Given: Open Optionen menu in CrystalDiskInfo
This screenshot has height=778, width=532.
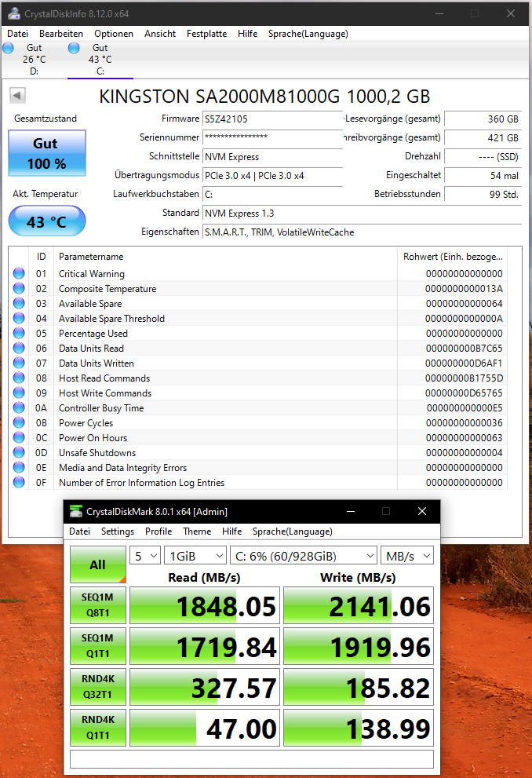Looking at the screenshot, I should [114, 34].
